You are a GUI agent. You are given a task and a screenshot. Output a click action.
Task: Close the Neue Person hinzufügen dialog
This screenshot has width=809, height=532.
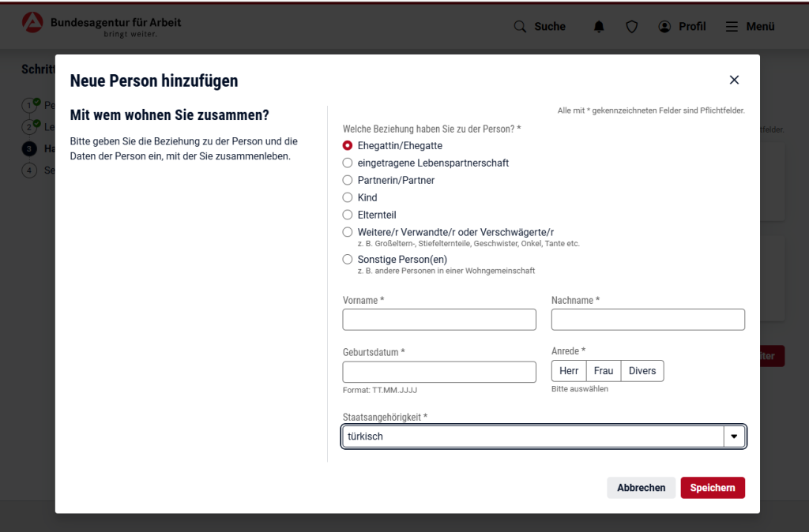734,80
